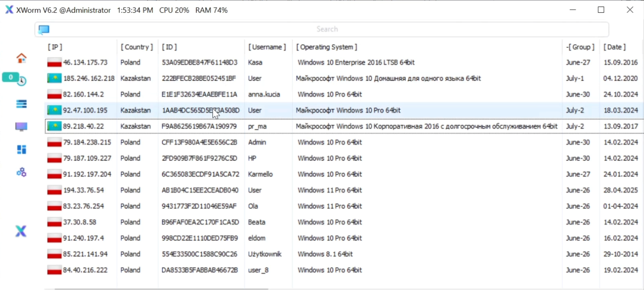
Task: Open the blue dashboard tiles icon
Action: point(21,150)
